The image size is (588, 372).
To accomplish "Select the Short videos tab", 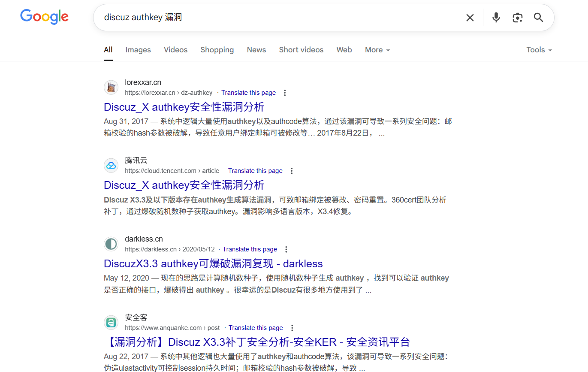I will tap(301, 50).
